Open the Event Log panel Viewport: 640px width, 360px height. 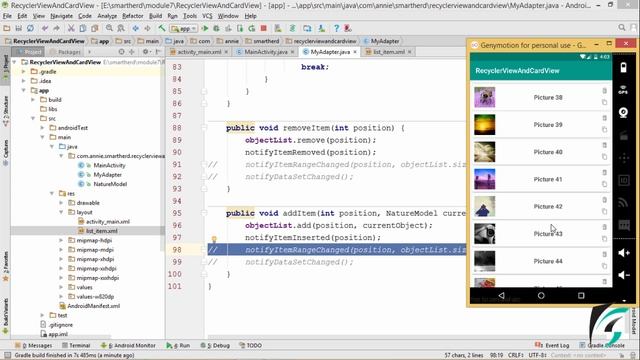pos(552,345)
